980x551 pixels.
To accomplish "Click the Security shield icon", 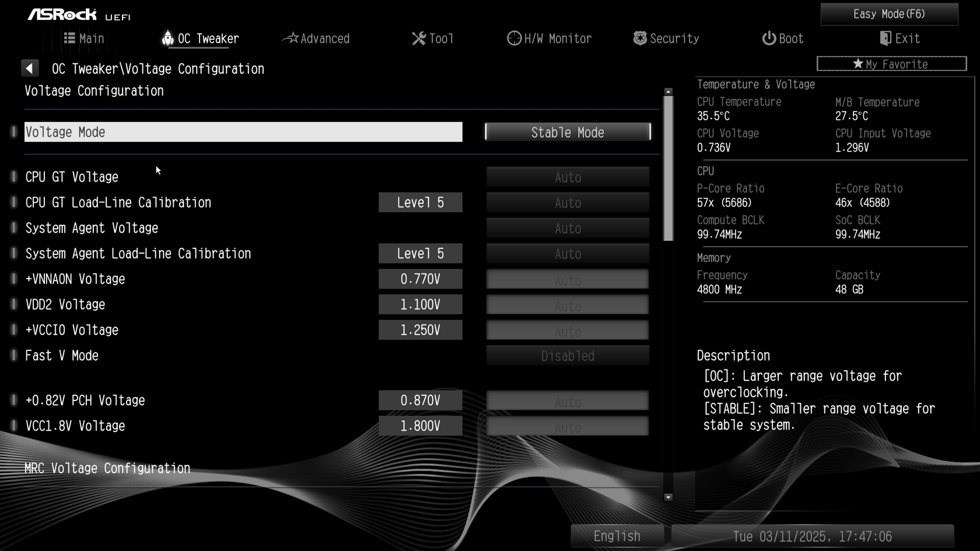I will pyautogui.click(x=640, y=38).
